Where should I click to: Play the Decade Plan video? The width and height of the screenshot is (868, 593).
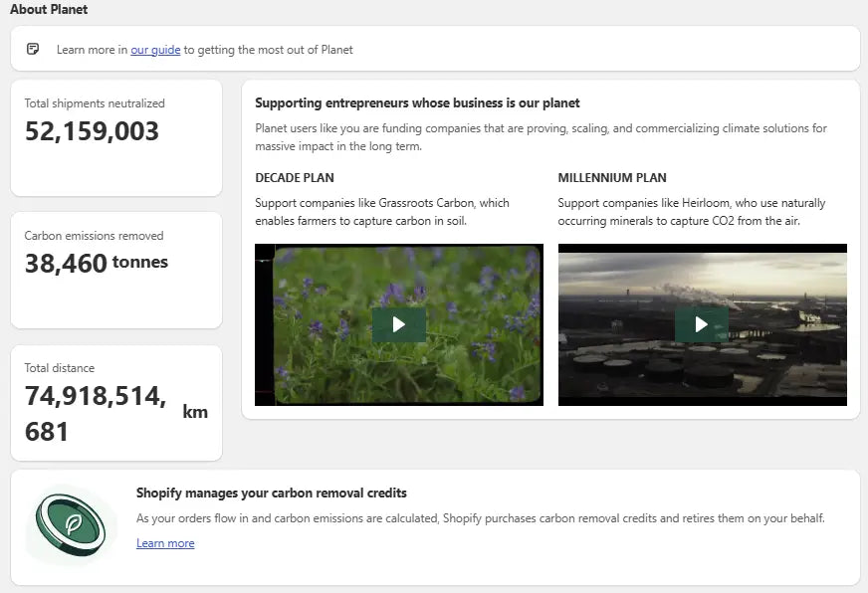point(398,324)
